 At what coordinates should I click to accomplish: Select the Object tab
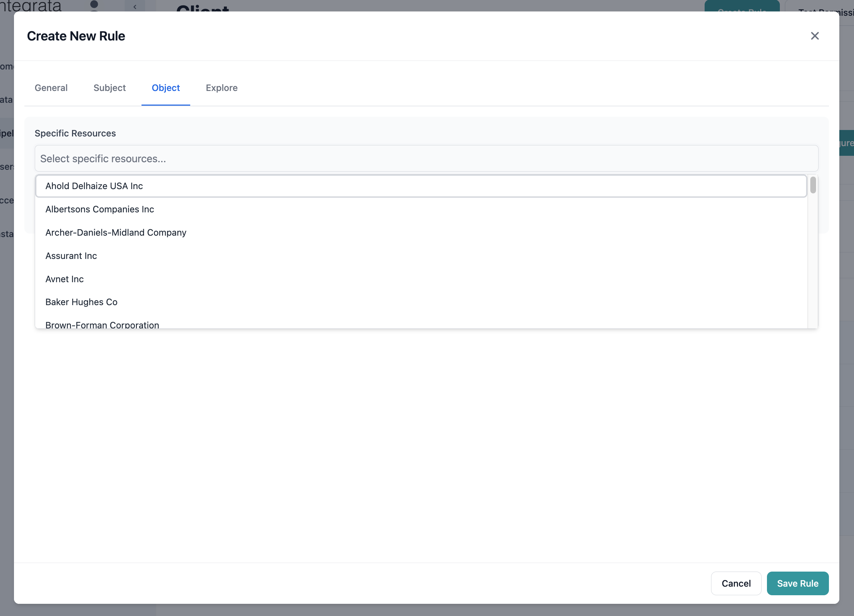coord(166,88)
